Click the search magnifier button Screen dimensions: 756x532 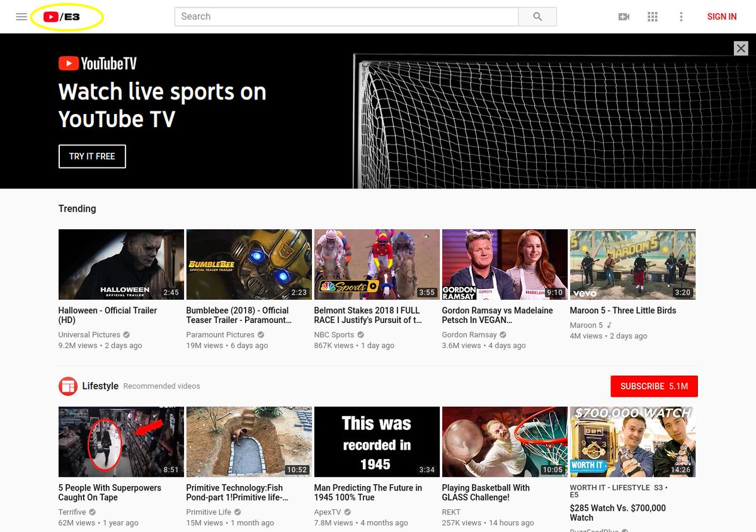(x=537, y=17)
